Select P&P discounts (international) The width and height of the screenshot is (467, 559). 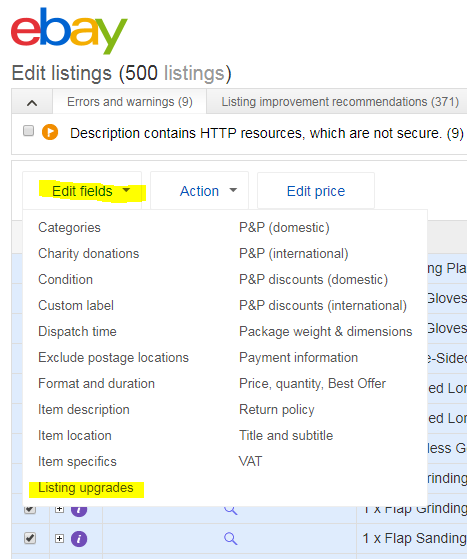coord(323,306)
